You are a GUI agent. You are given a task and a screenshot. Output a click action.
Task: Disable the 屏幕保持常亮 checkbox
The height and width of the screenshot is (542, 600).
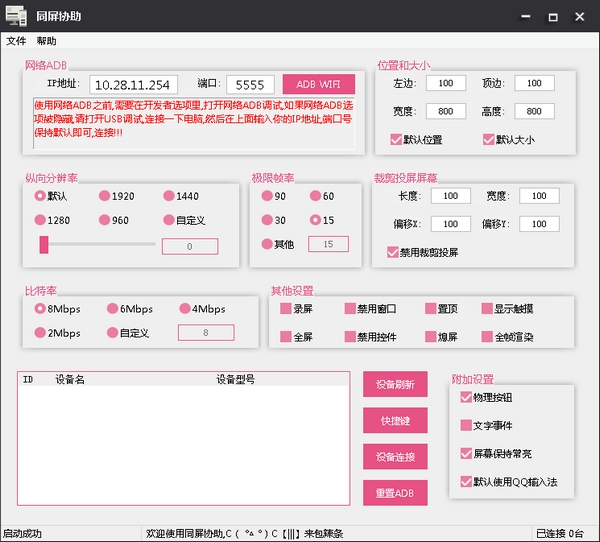[x=466, y=453]
